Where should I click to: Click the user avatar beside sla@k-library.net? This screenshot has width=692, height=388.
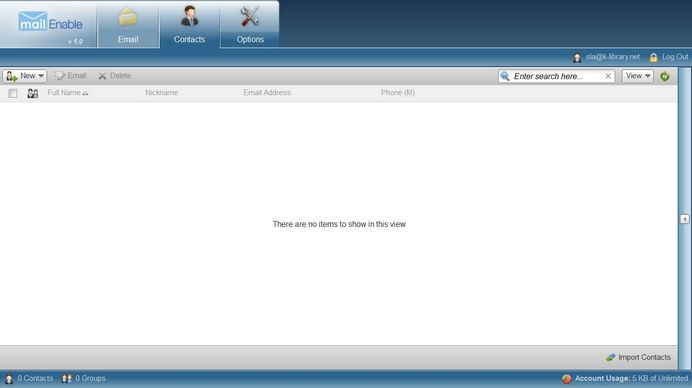577,57
